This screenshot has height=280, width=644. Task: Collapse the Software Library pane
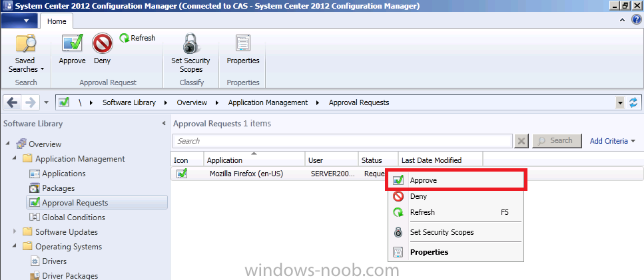tap(164, 124)
